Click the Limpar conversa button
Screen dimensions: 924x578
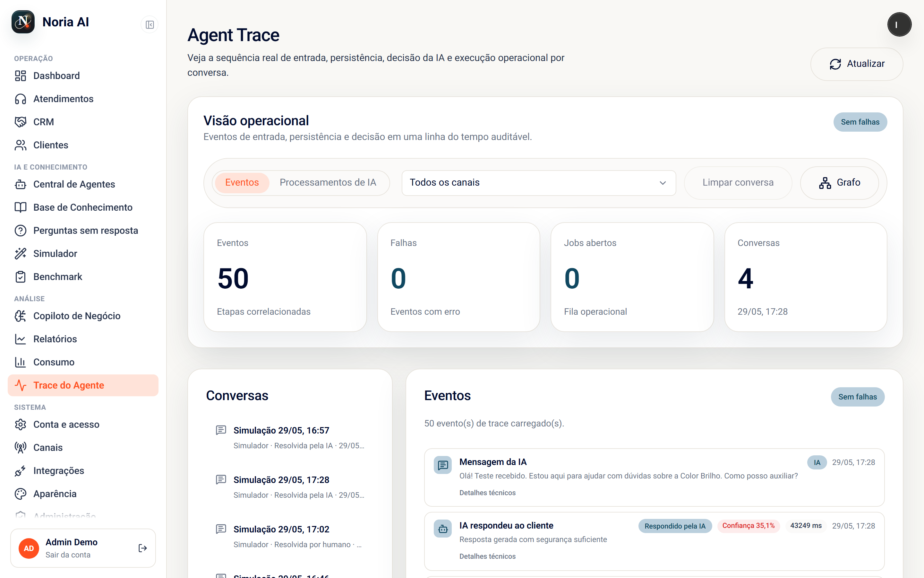pos(738,183)
